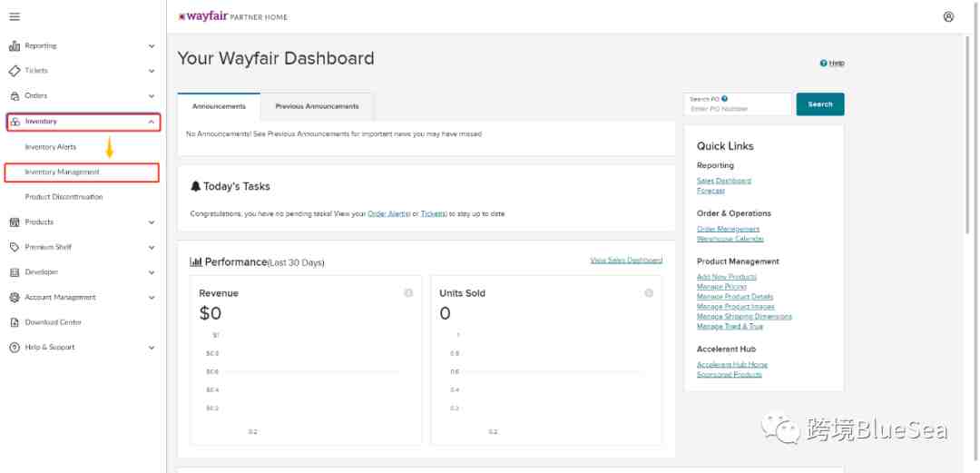This screenshot has width=980, height=473.
Task: Switch to Previous Announcements tab
Action: 317,106
